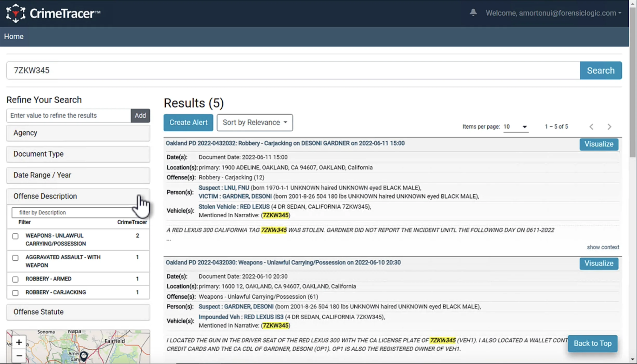Open Suspect: LNU, FNU person link
Viewport: 637px width, 364px height.
224,188
